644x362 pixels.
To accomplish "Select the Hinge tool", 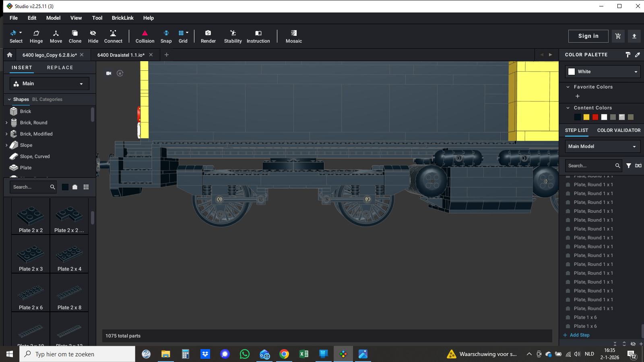I will 36,36.
